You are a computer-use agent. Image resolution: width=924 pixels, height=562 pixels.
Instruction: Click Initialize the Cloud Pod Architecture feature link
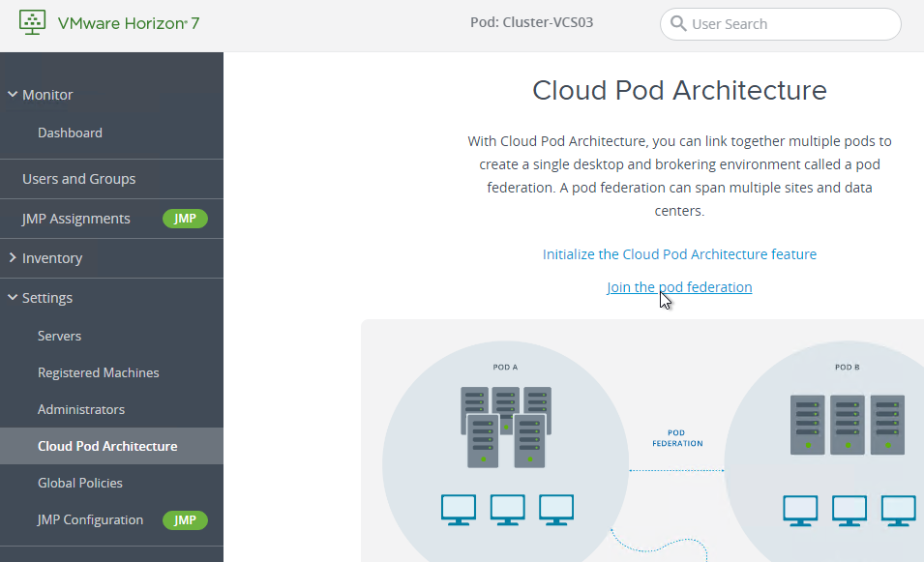[679, 253]
